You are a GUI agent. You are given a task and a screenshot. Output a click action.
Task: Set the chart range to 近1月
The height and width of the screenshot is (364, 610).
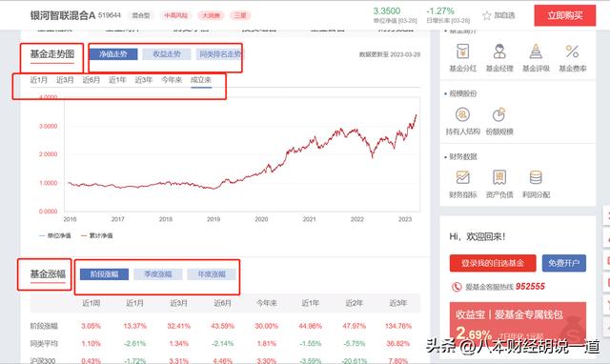tap(38, 80)
